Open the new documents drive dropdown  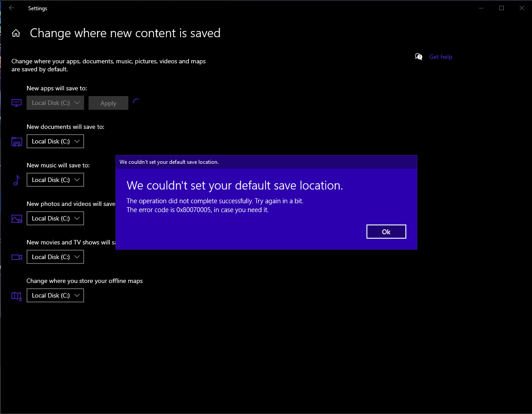pyautogui.click(x=55, y=141)
